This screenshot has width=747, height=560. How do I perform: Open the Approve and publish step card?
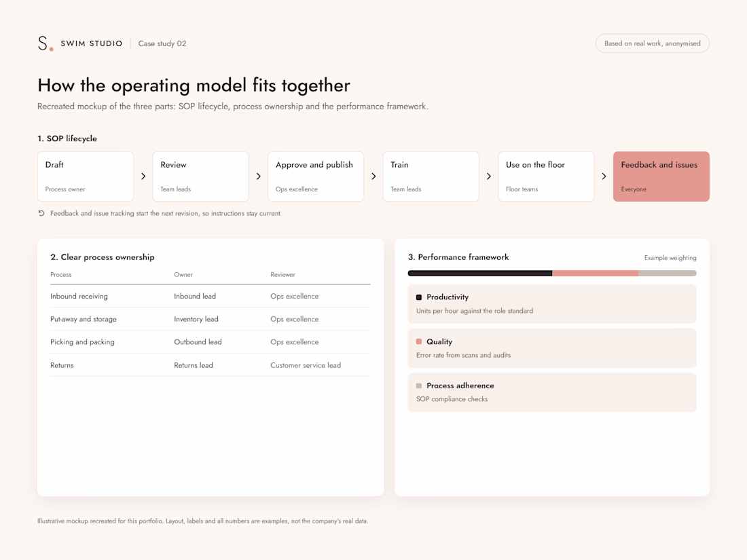point(316,176)
